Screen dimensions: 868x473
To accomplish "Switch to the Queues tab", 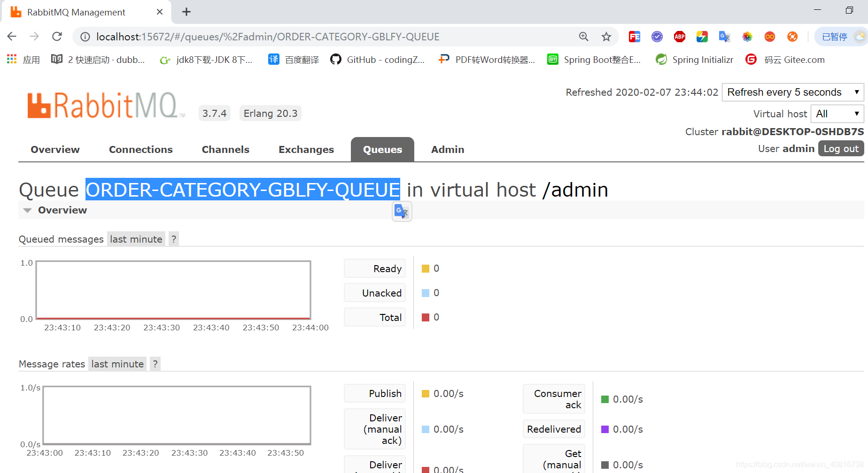I will [382, 149].
